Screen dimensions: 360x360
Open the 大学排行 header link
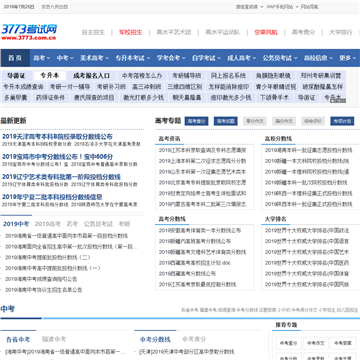point(341,32)
